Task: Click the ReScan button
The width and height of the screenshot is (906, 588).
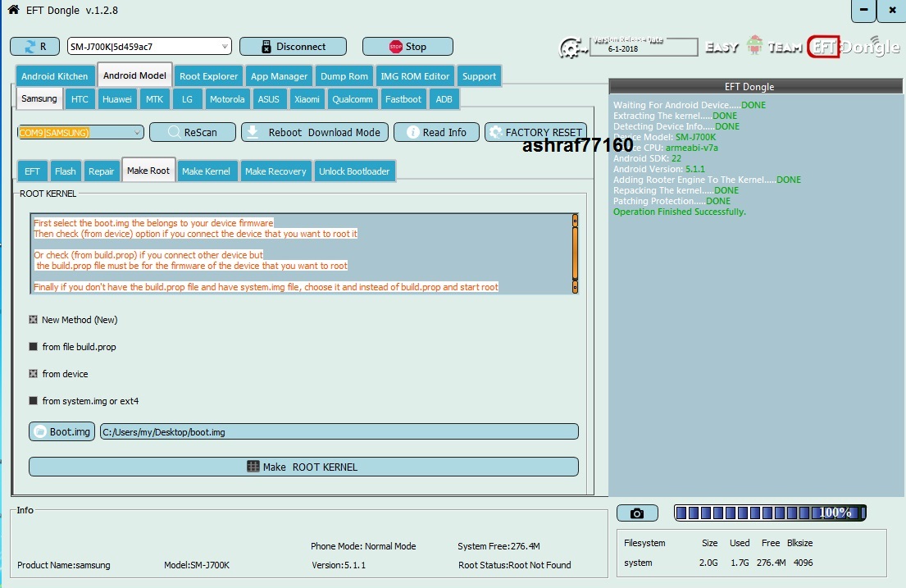Action: tap(193, 132)
